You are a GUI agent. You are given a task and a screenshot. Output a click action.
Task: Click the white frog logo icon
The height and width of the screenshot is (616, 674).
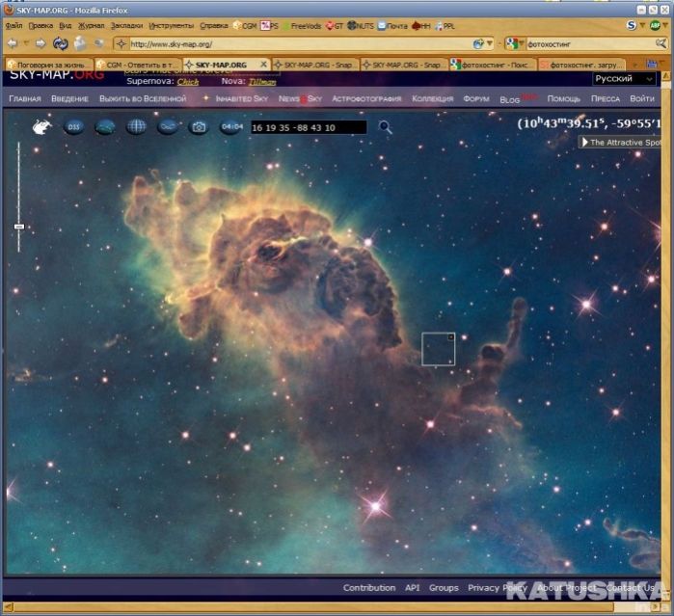pyautogui.click(x=42, y=127)
